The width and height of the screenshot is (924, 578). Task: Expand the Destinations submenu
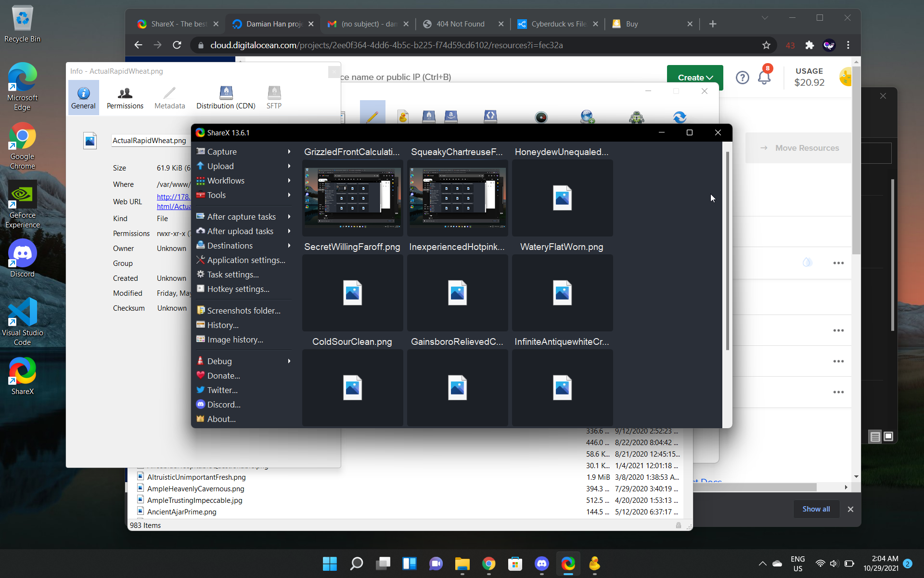230,246
